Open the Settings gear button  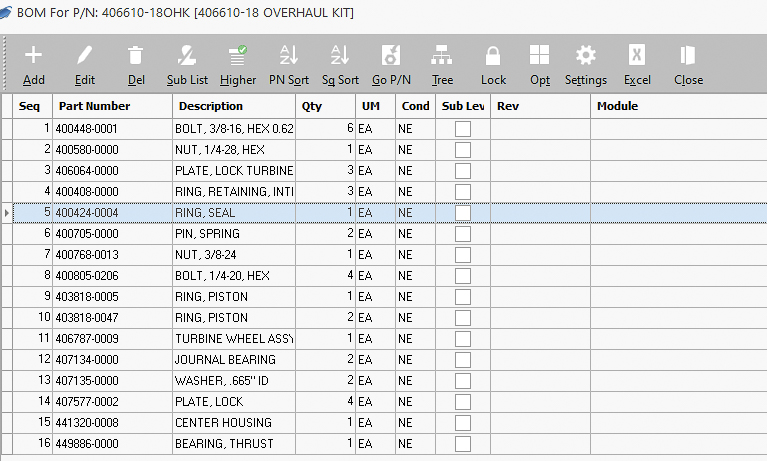click(586, 56)
